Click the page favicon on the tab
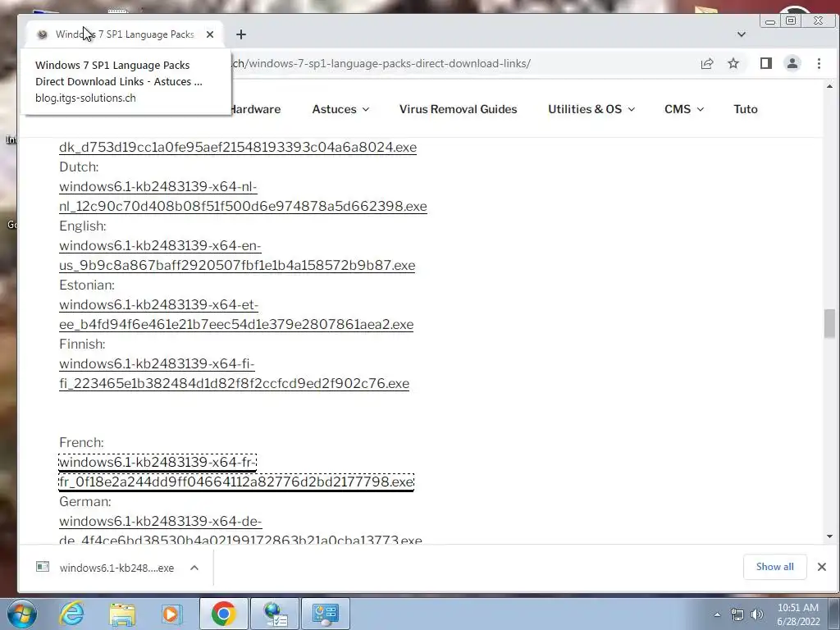The width and height of the screenshot is (840, 630). tap(42, 34)
